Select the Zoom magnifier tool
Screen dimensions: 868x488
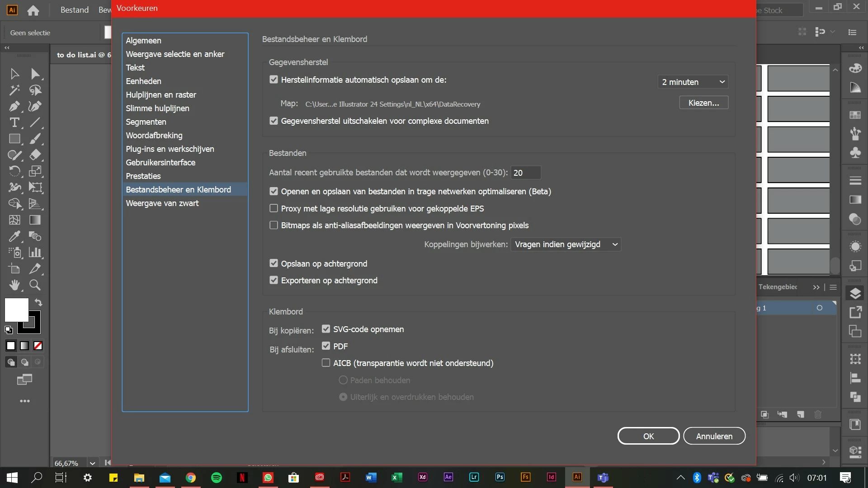pos(35,285)
